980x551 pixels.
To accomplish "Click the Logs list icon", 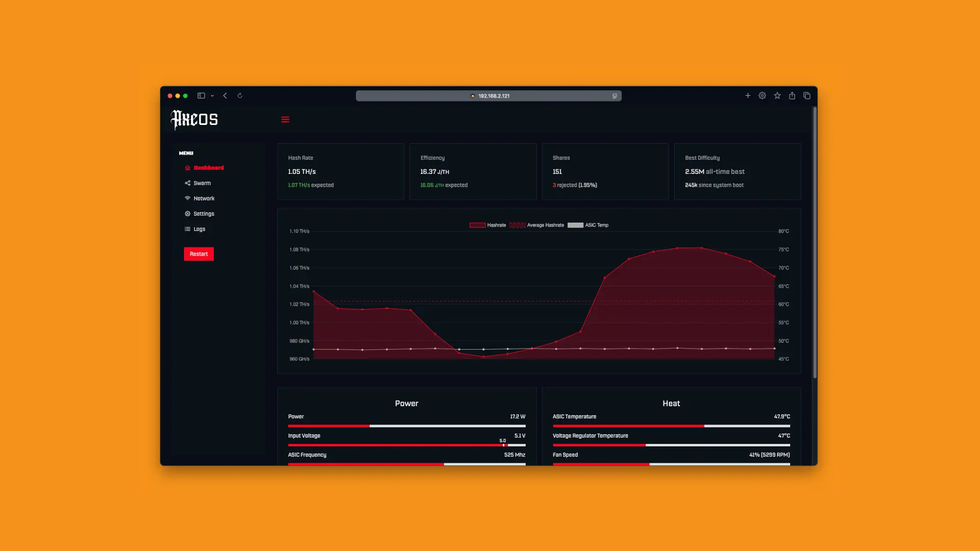I will click(187, 229).
